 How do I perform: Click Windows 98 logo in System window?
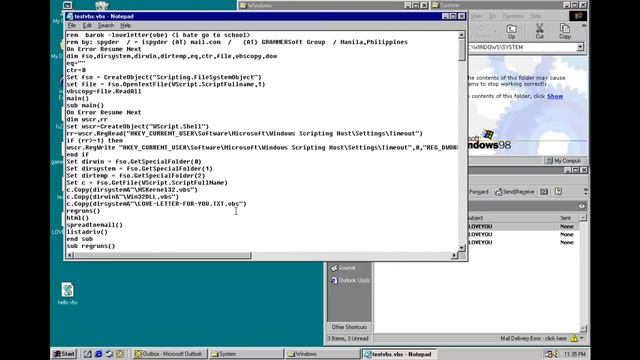(x=488, y=140)
